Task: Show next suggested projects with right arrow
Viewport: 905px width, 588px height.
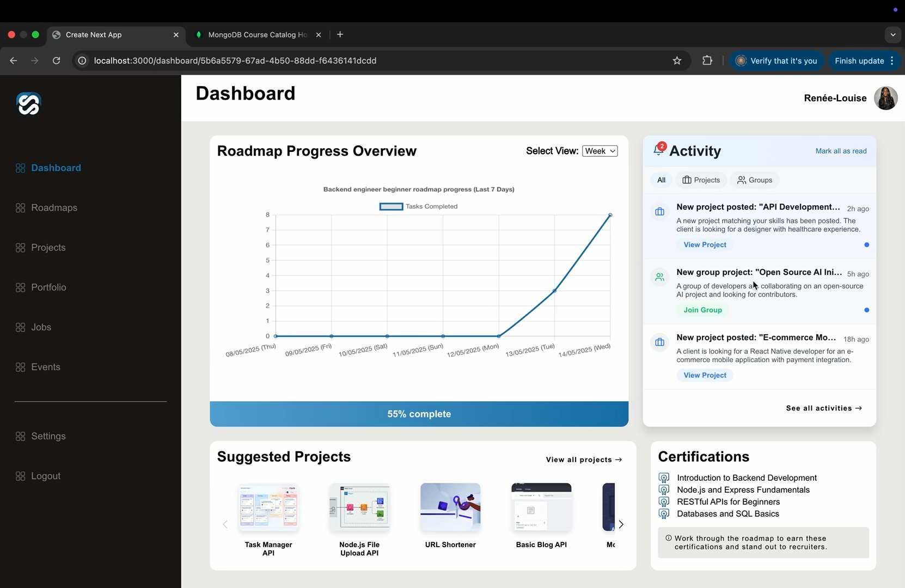Action: pos(621,524)
